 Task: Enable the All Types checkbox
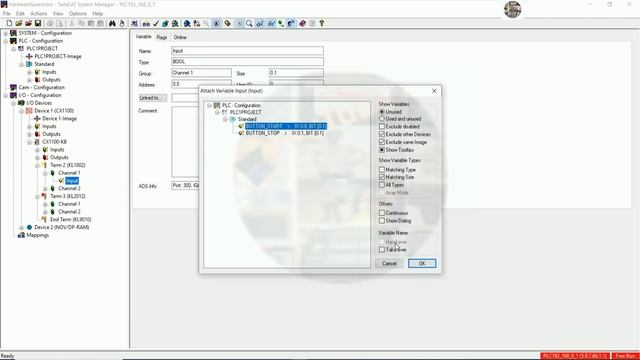pos(382,185)
